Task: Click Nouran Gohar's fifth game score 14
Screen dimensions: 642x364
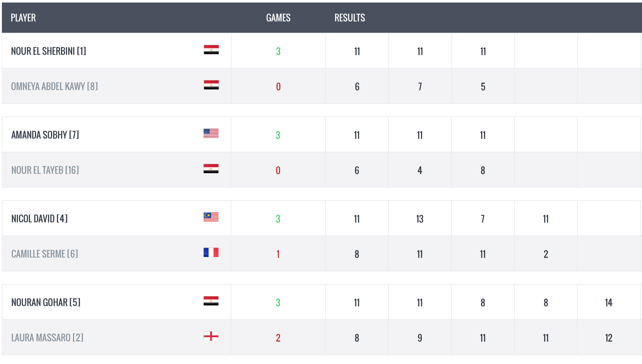Action: (609, 303)
